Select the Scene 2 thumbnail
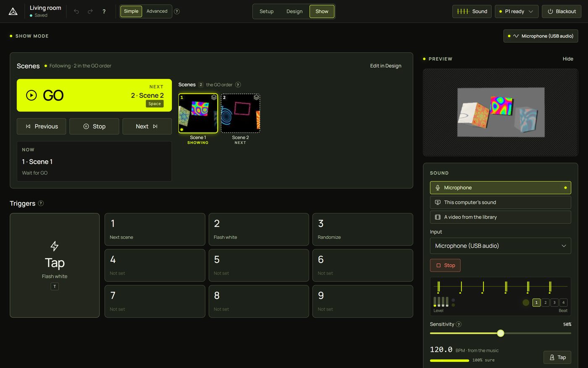 240,114
